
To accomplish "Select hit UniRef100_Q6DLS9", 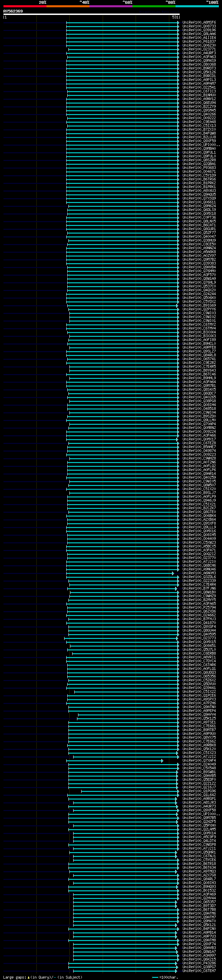I will pos(199,210).
